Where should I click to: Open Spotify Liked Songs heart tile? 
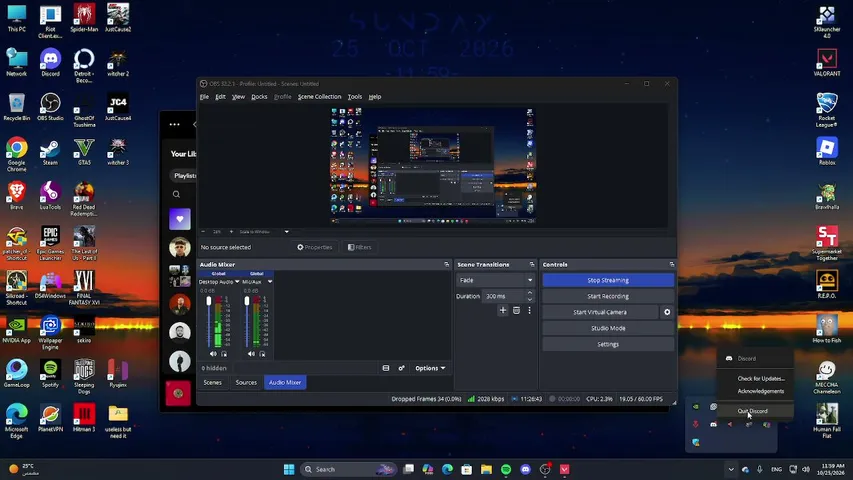180,219
